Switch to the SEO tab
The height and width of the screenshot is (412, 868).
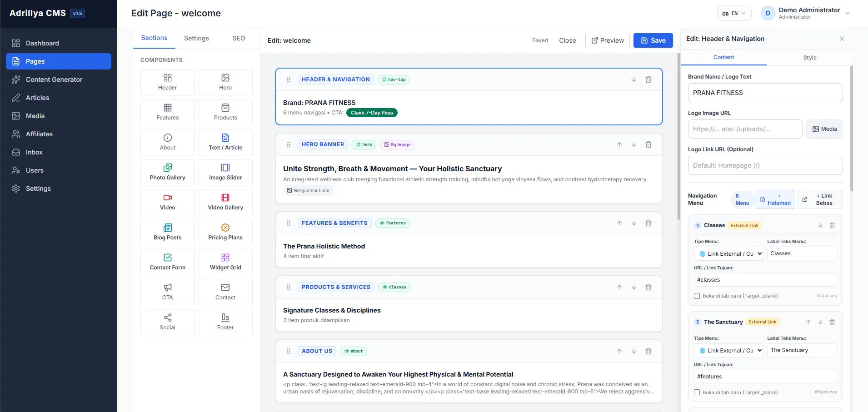point(239,38)
